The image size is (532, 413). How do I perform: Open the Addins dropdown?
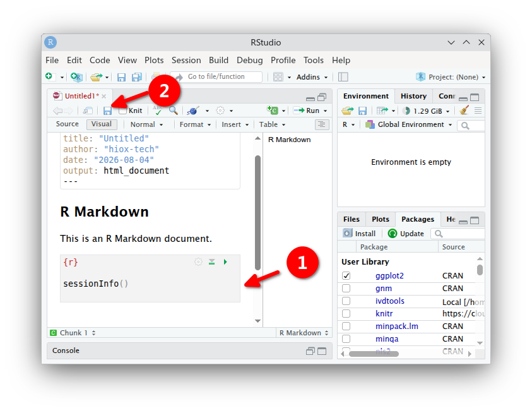312,77
